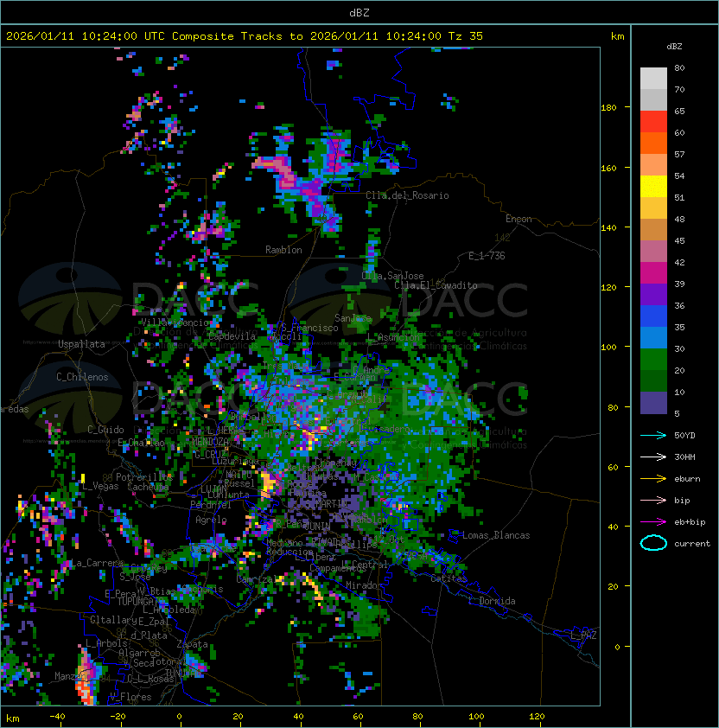Image resolution: width=719 pixels, height=728 pixels.
Task: Click the 'E_1-736' map label
Action: pos(487,256)
